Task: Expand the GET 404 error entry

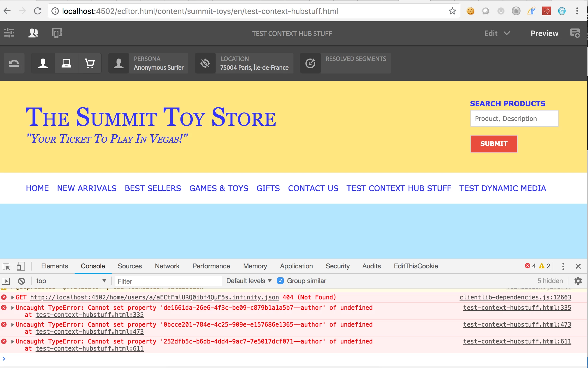Action: pos(13,298)
